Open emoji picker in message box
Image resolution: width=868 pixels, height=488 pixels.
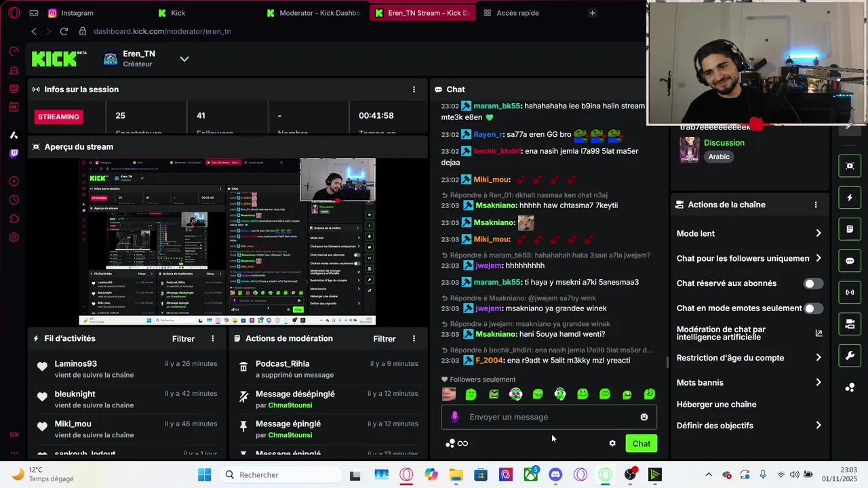coord(644,417)
